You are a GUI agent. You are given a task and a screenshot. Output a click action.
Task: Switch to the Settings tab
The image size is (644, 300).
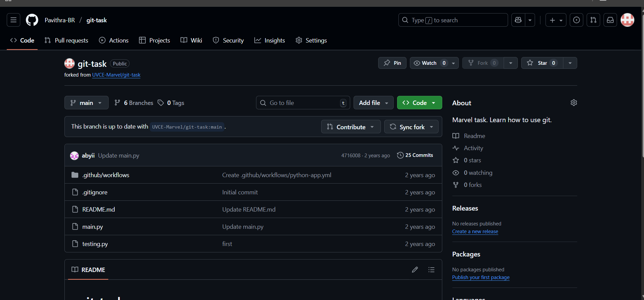311,40
